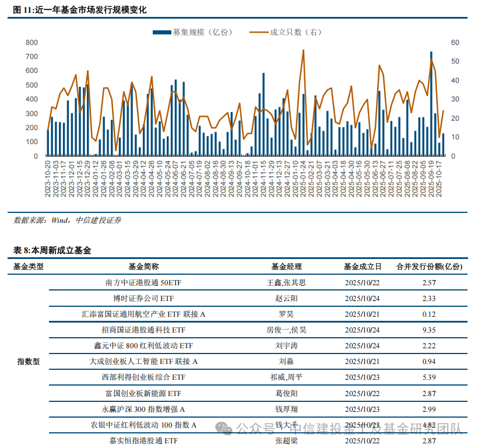Click date 2025/10/23 in 西部利得创业板综合 ETF row
This screenshot has height=448, width=478.
click(362, 377)
